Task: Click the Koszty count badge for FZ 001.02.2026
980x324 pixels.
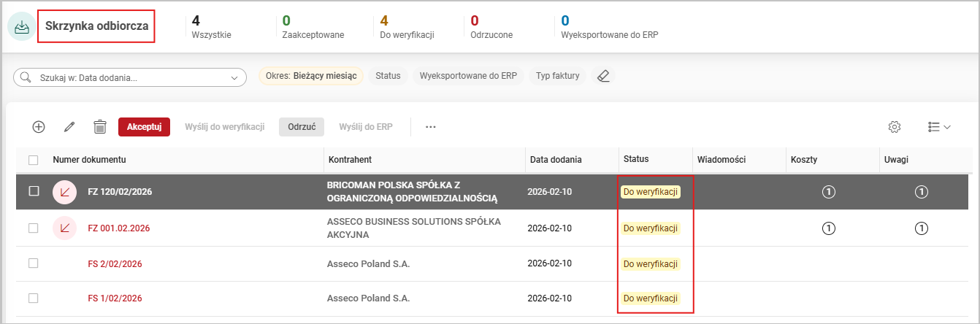Action: coord(828,228)
